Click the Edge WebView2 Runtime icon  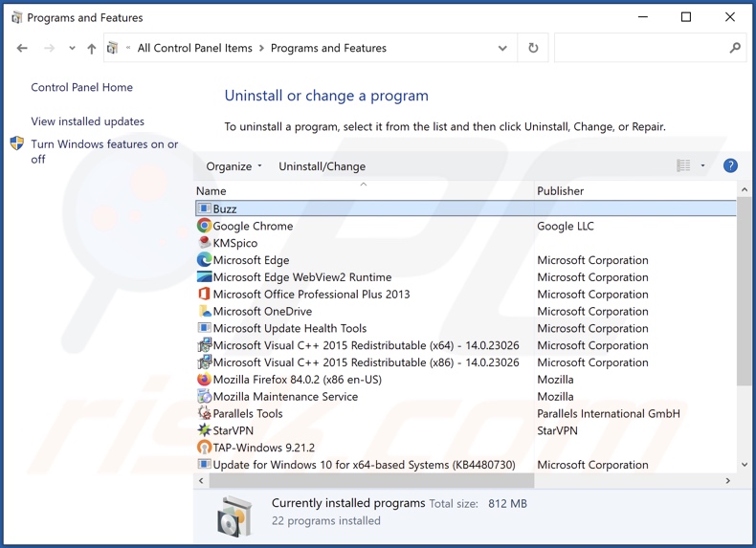205,276
